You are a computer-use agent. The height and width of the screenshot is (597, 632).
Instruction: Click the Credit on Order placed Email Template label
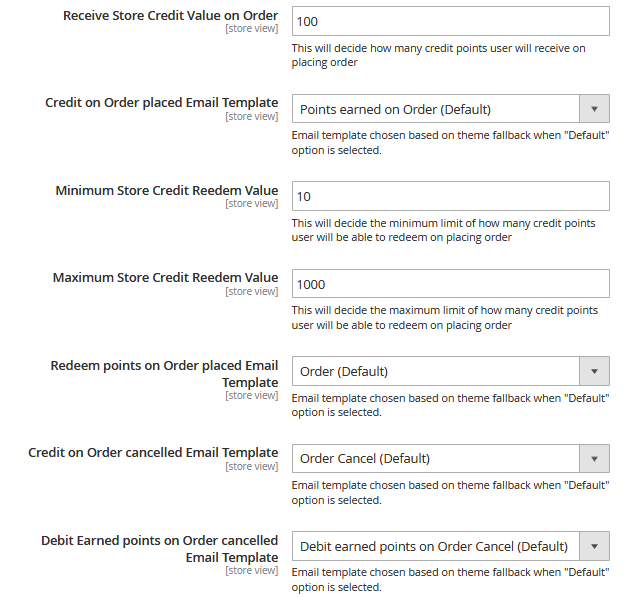point(162,103)
